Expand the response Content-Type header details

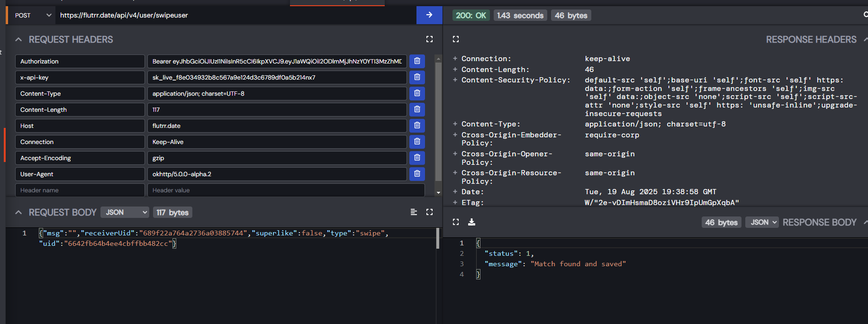tap(455, 124)
